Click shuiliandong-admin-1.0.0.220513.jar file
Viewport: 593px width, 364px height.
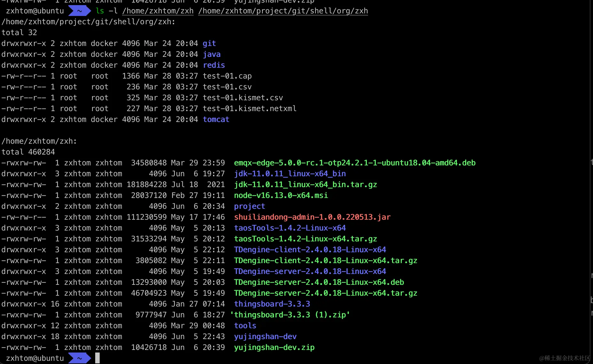coord(312,217)
